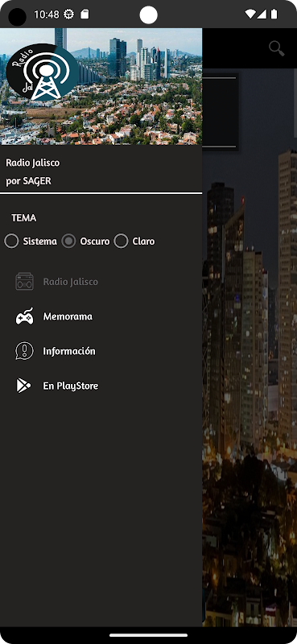Tap the Información exclamation bubble icon

(x=24, y=351)
